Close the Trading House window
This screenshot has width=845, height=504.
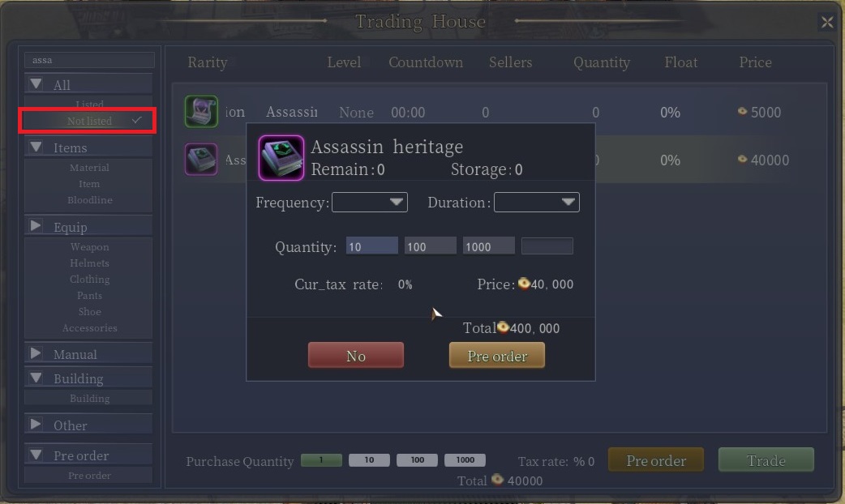[826, 22]
